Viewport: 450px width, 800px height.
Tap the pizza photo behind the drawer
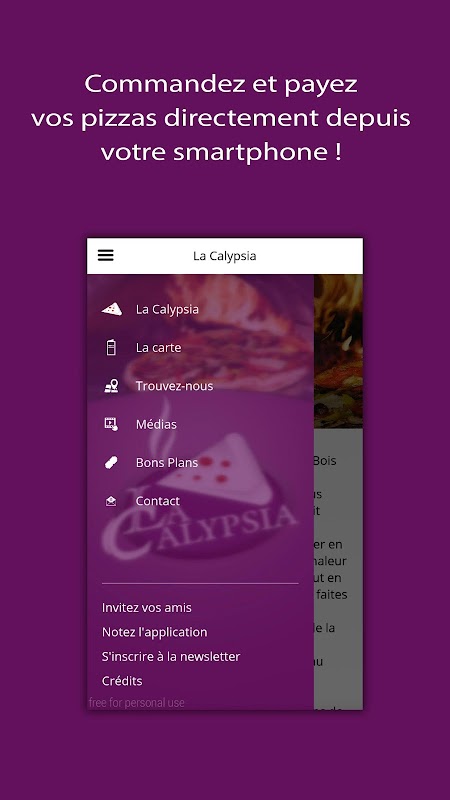(338, 351)
